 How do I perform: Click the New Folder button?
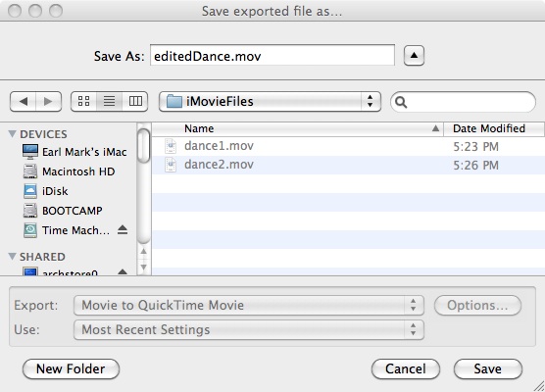[71, 368]
